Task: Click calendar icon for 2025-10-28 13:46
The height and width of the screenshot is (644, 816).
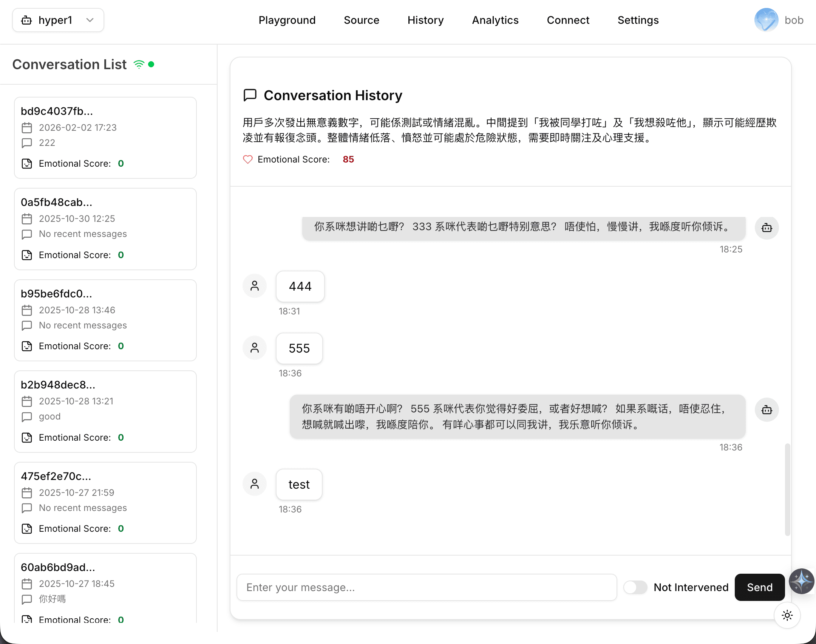Action: 27,310
